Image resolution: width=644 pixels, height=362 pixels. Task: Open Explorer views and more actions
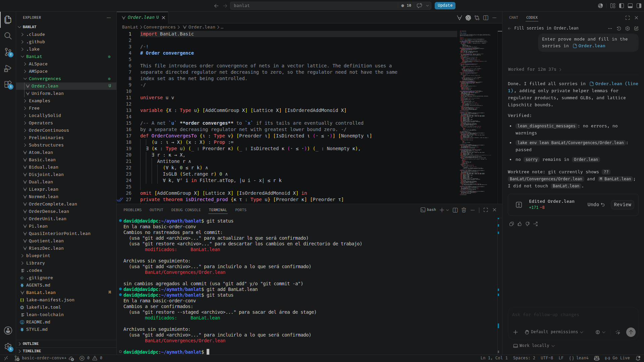point(109,18)
